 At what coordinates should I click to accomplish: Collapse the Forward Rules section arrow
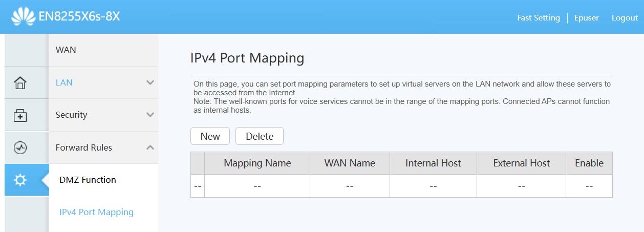[x=150, y=147]
